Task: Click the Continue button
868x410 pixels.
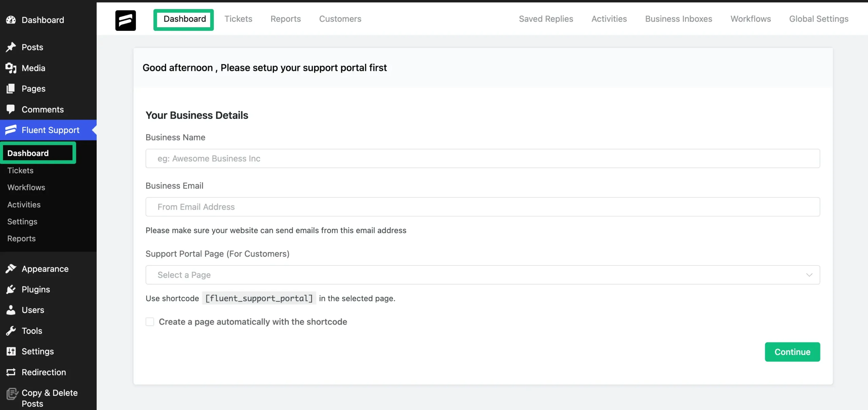Action: pyautogui.click(x=792, y=352)
